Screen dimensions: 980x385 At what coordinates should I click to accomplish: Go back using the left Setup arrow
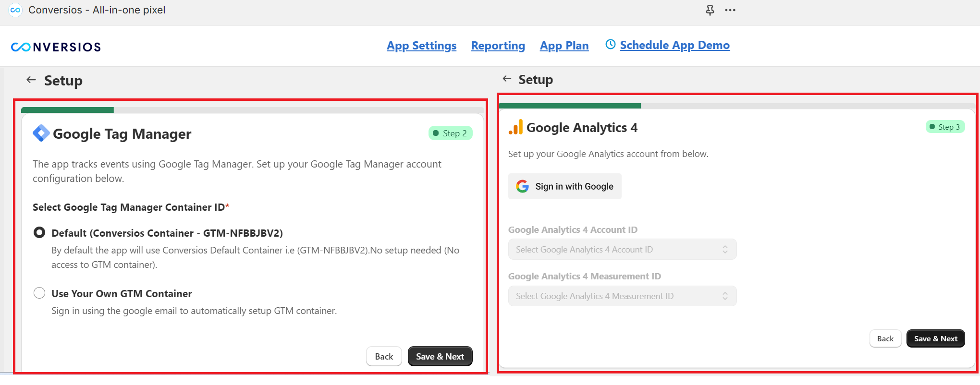[31, 80]
